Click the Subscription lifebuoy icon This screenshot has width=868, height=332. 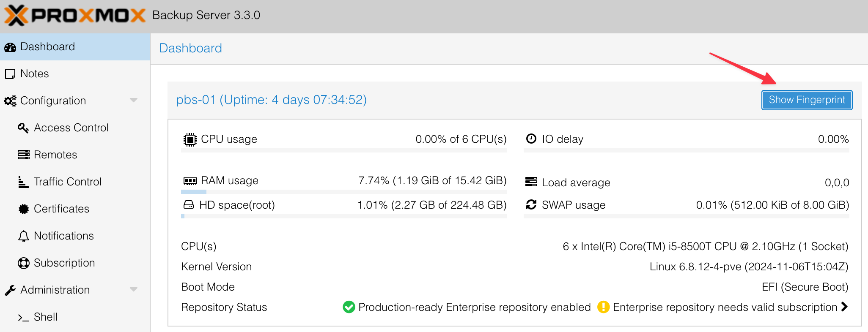coord(24,263)
